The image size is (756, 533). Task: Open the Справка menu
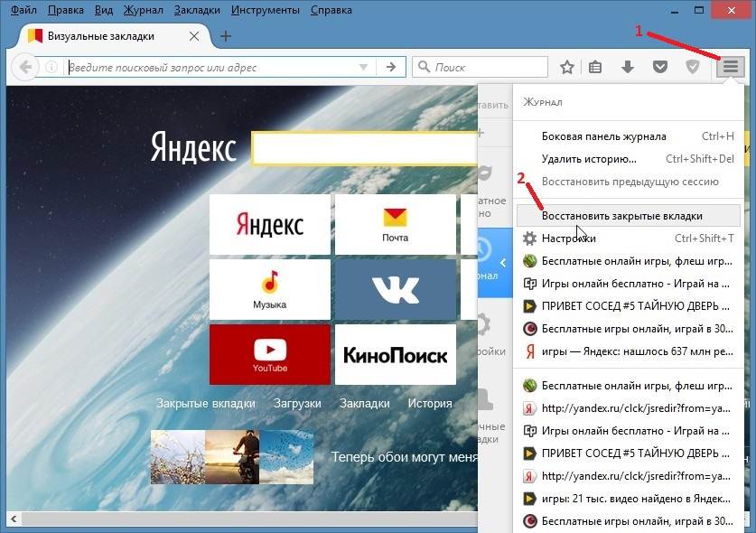coord(331,10)
